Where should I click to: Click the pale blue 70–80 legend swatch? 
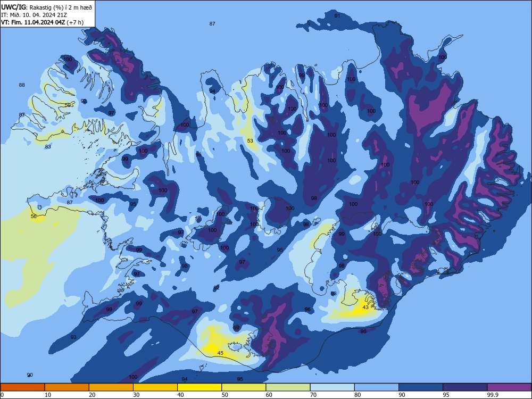[x=332, y=387]
